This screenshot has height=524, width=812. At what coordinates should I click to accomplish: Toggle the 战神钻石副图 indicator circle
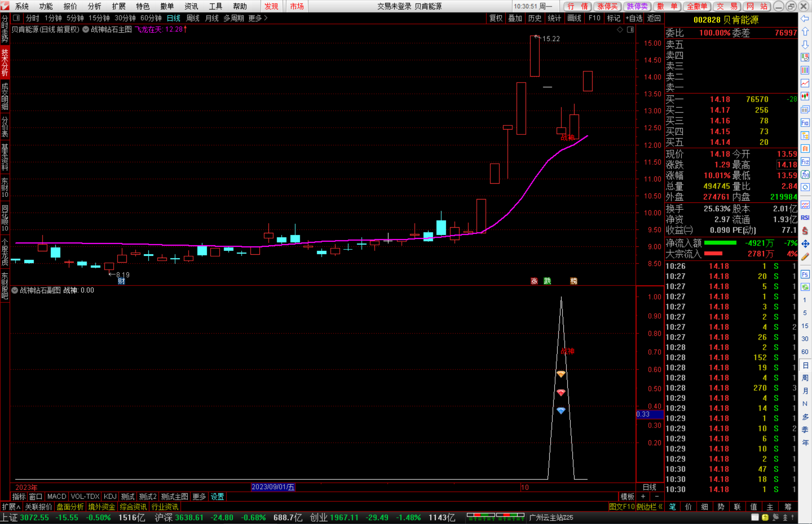pyautogui.click(x=15, y=290)
